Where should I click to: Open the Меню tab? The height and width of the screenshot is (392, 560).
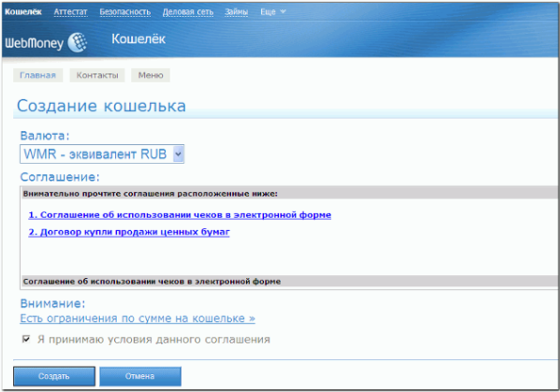point(150,75)
